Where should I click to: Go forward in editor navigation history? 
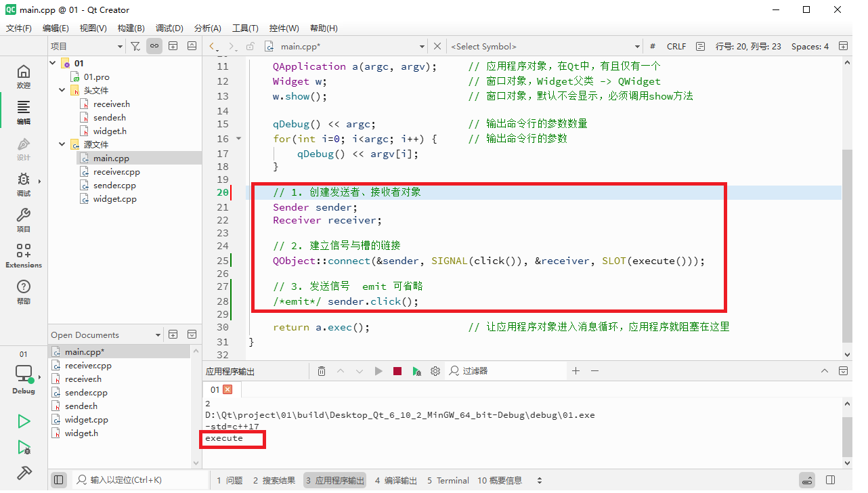click(232, 47)
